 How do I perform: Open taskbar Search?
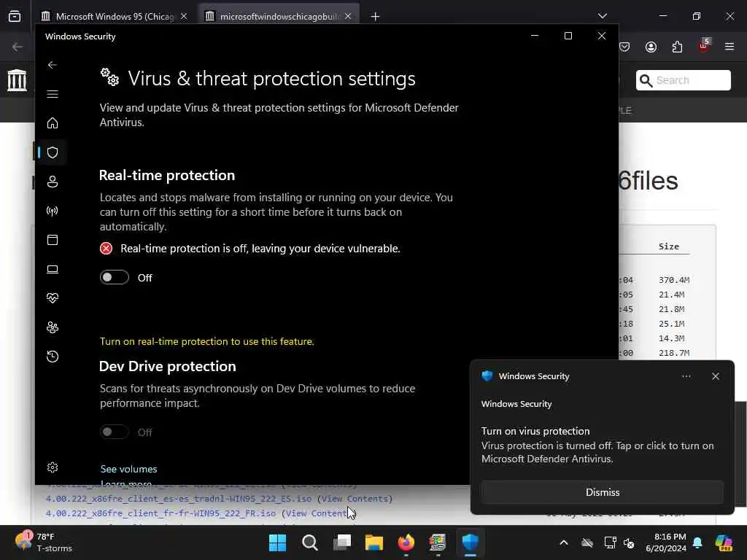click(309, 542)
